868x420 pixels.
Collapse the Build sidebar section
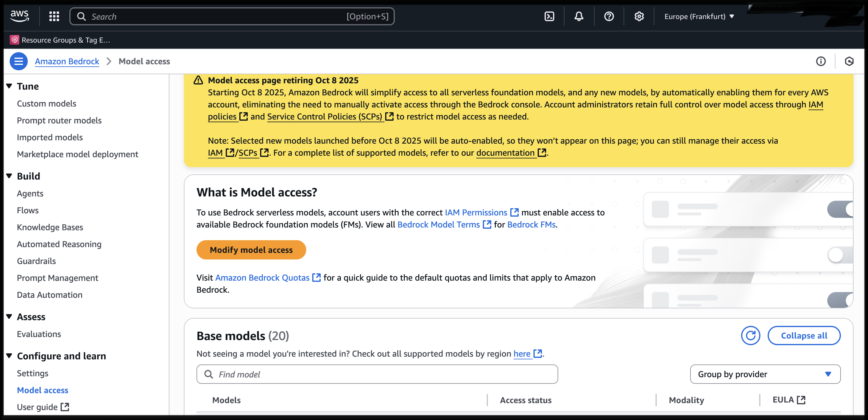pos(9,176)
